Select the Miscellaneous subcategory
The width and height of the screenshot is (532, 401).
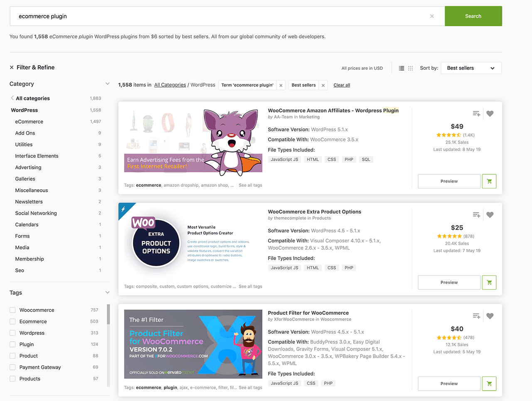(x=32, y=190)
